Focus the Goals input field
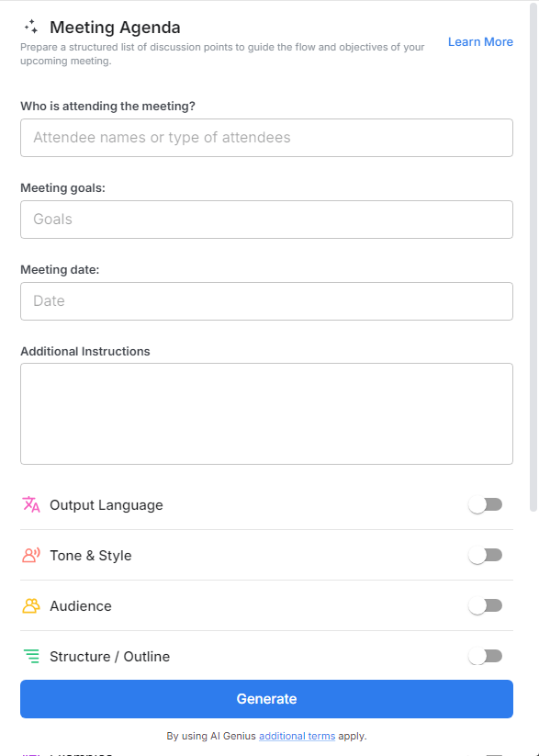539x756 pixels. coord(266,219)
